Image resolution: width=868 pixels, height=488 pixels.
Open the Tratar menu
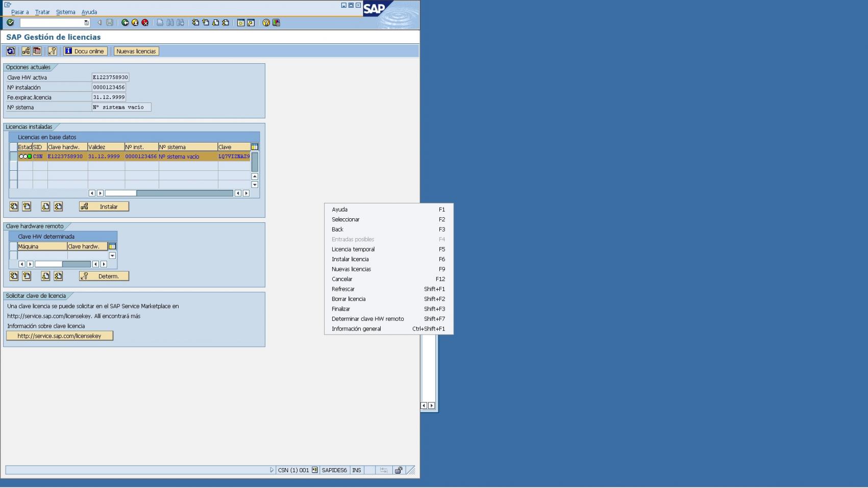click(x=42, y=12)
